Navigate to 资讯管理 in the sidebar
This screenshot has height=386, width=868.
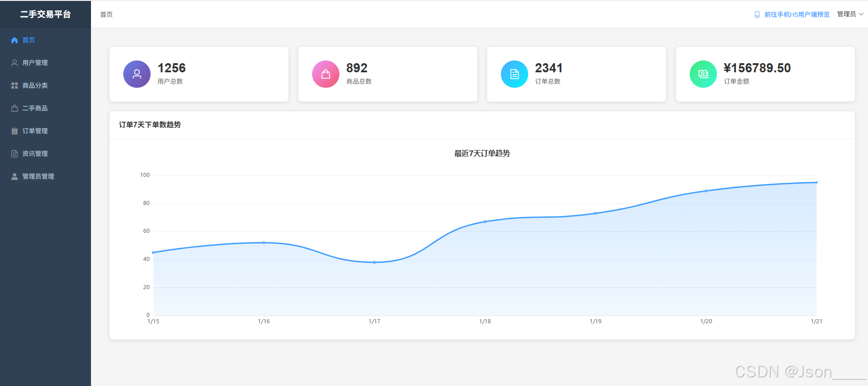click(x=45, y=154)
